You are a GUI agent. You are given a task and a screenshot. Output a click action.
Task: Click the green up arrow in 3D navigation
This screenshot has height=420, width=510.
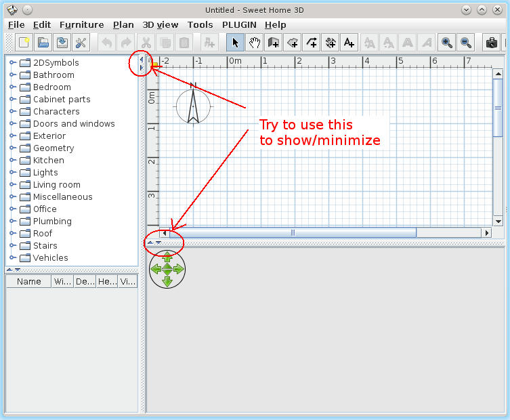click(167, 257)
